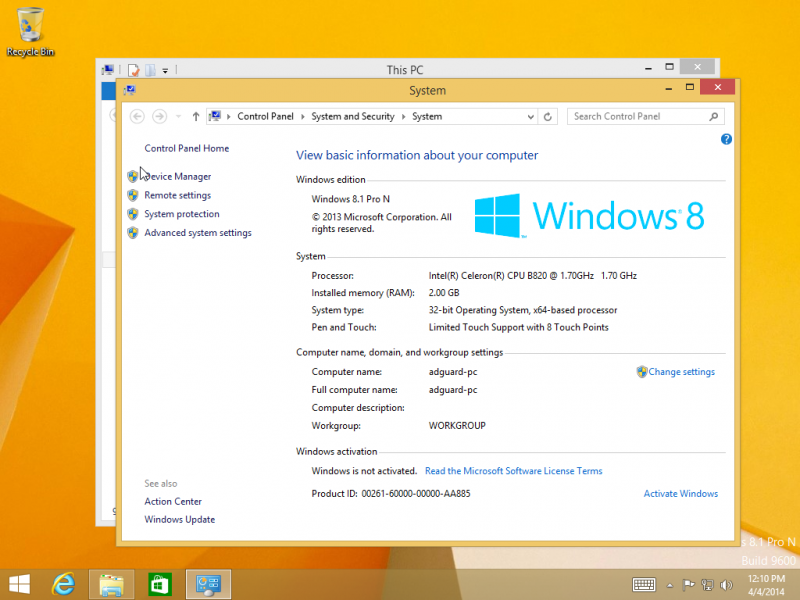Click the computer icon in address bar
The width and height of the screenshot is (800, 600).
[215, 116]
